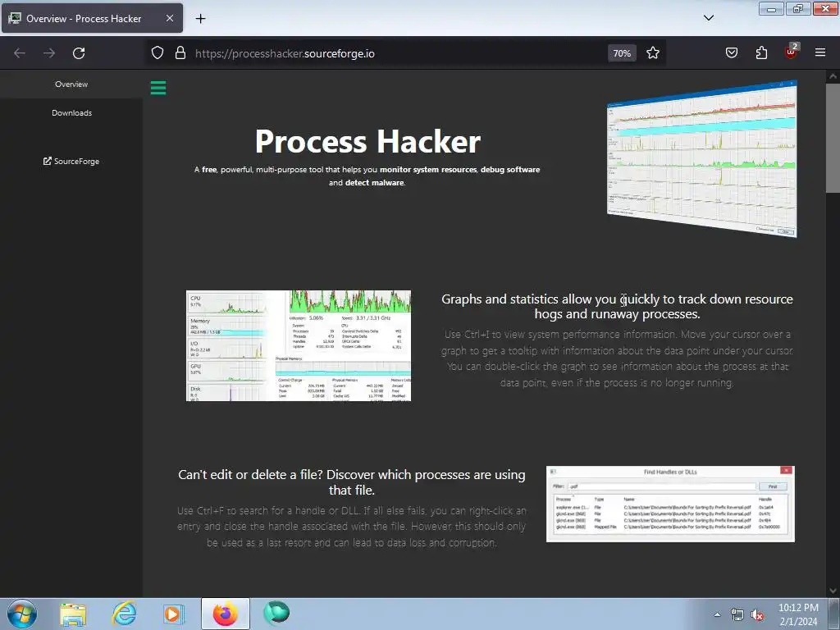Click the network tray icon
This screenshot has width=840, height=630.
737,615
